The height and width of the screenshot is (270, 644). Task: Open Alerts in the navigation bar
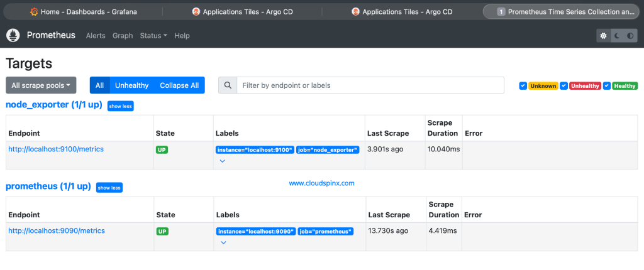click(96, 36)
